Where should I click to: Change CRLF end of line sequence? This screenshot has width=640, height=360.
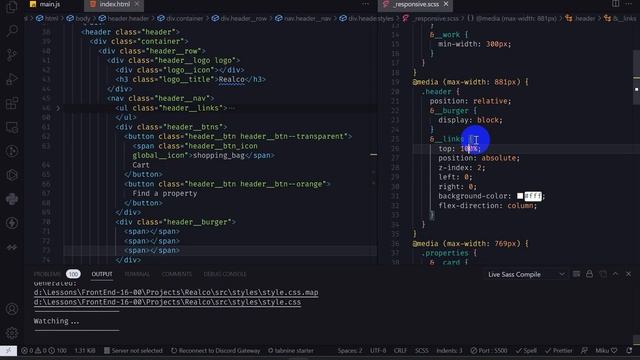click(400, 350)
